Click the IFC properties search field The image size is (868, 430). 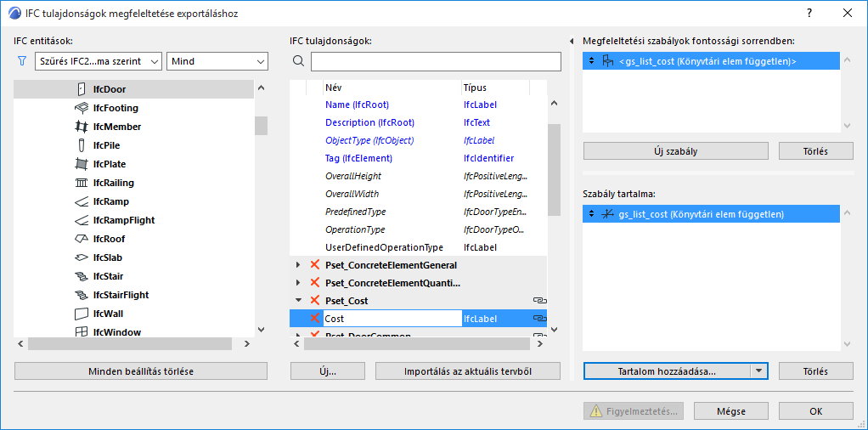point(437,61)
